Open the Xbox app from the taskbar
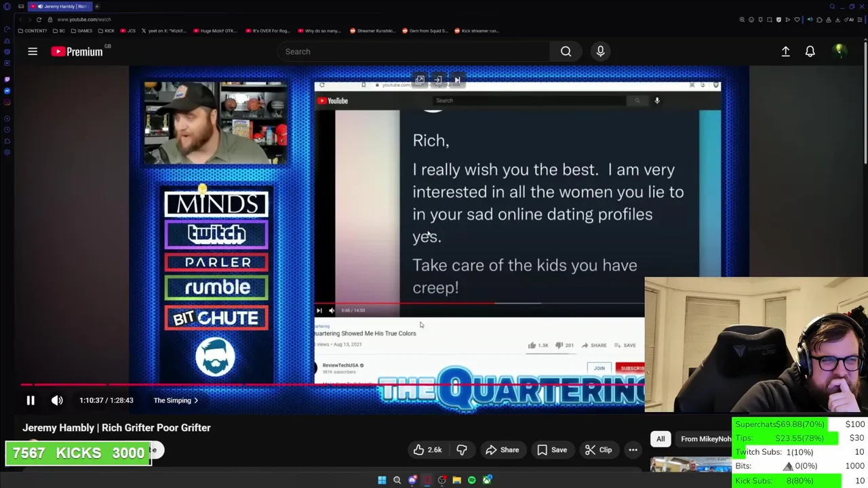868x488 pixels. 487,480
